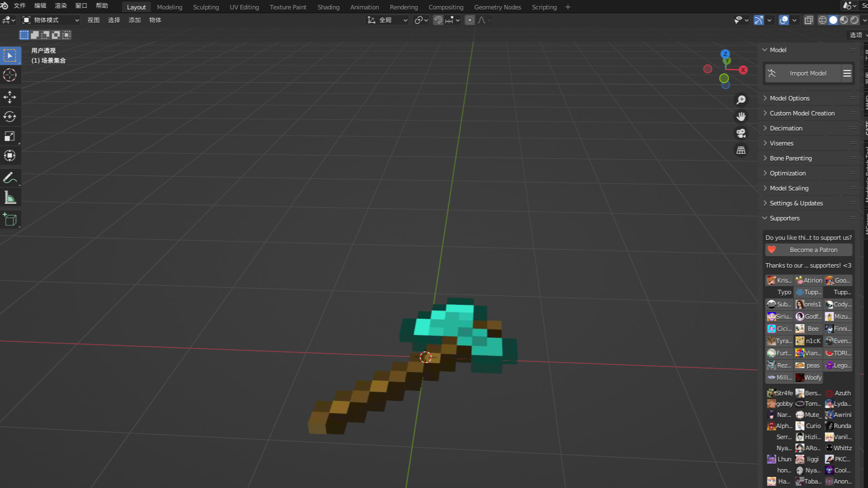This screenshot has width=868, height=488.
Task: Click the 3D Cursor tool
Action: coord(10,75)
